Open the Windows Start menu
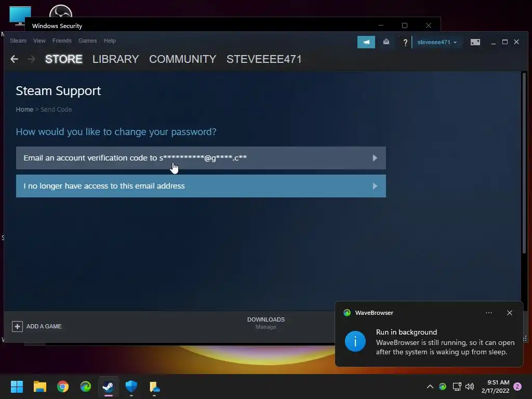Image resolution: width=532 pixels, height=399 pixels. [x=17, y=387]
